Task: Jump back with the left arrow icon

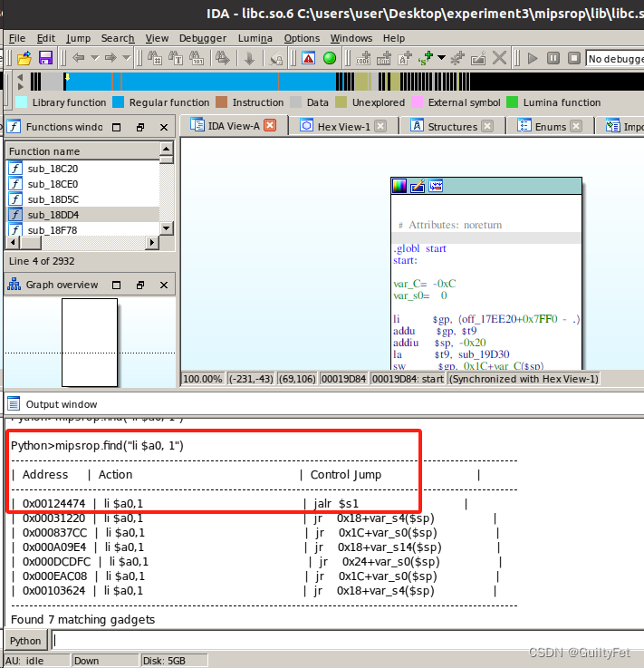Action: point(78,57)
